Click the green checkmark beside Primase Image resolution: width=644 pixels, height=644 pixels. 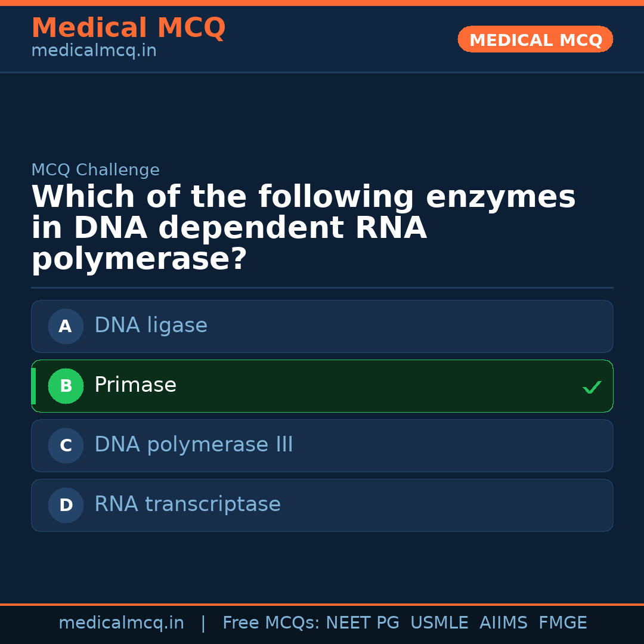(x=592, y=387)
